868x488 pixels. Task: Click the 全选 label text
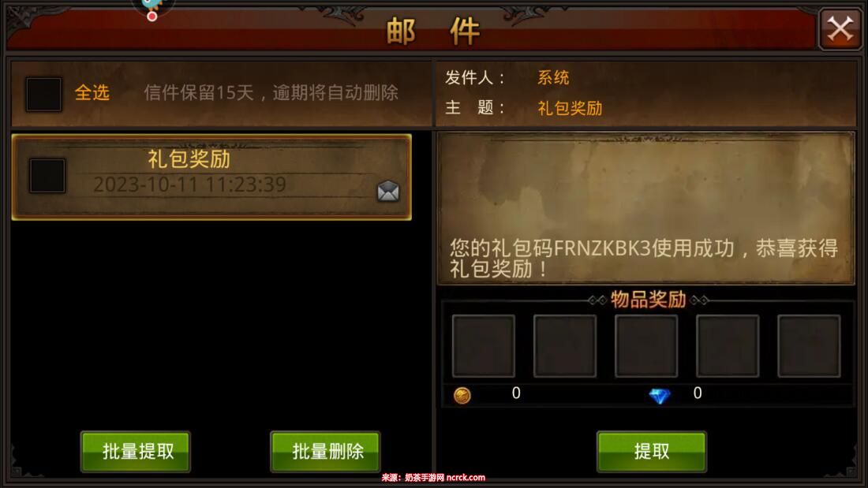click(92, 92)
